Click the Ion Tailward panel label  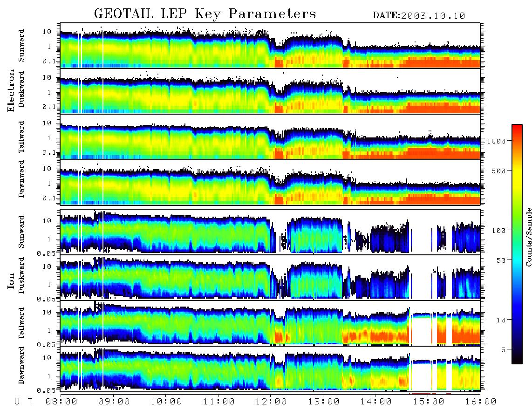pyautogui.click(x=21, y=323)
